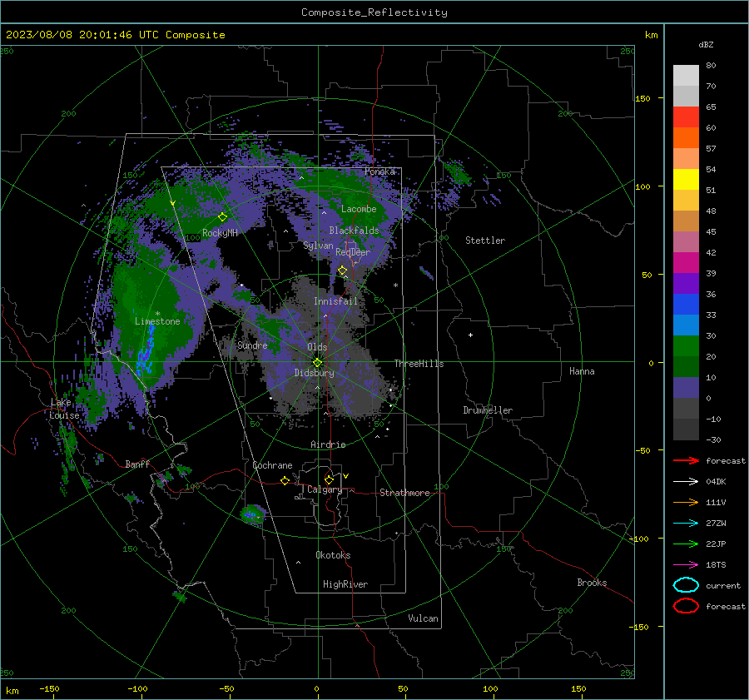
Task: Select the white 04DK arrow legend entry
Action: [x=686, y=481]
